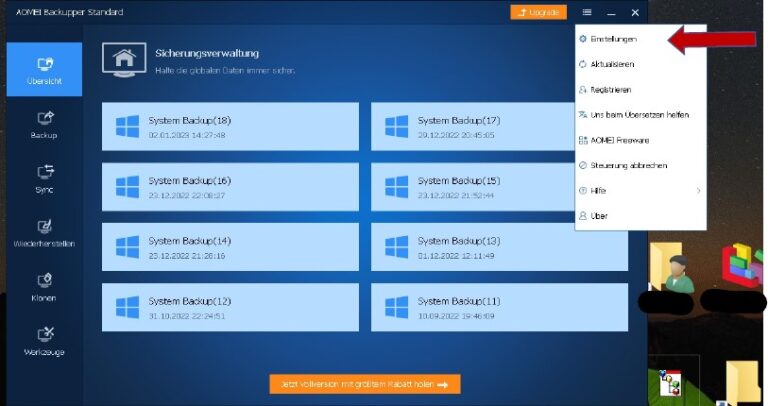Click the user folder desktop icon
Viewport: 768px width, 406px height.
[672, 267]
